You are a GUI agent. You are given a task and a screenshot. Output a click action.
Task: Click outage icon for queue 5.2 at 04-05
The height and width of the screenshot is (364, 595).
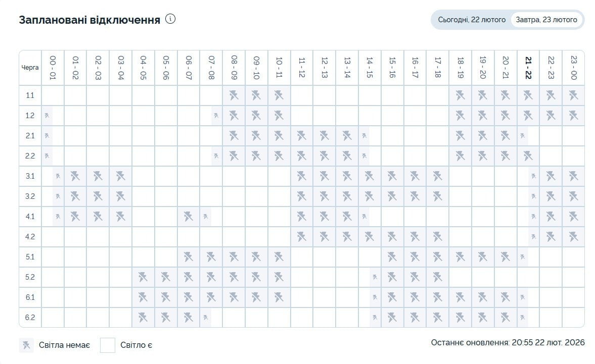coord(143,277)
